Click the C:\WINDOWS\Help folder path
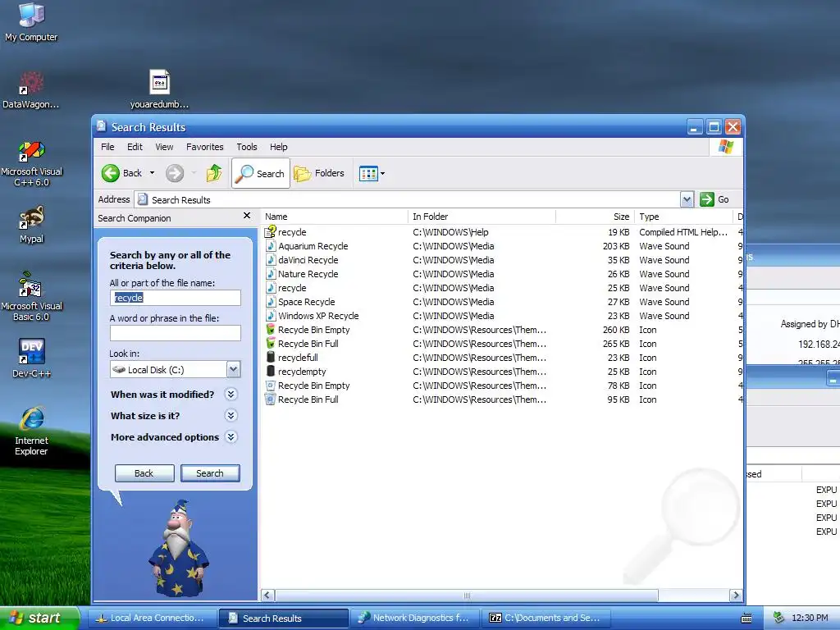 click(450, 232)
